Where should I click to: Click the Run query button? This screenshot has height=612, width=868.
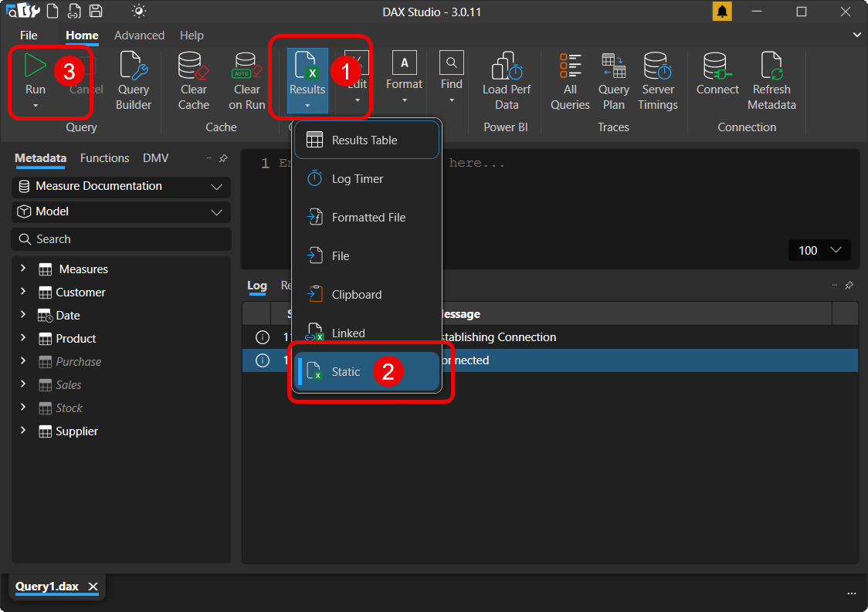point(35,73)
